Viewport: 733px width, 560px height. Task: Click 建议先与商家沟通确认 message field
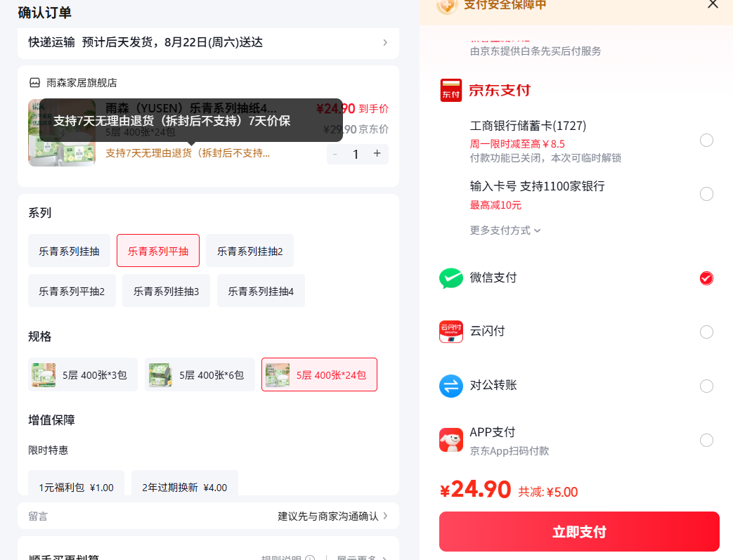327,516
